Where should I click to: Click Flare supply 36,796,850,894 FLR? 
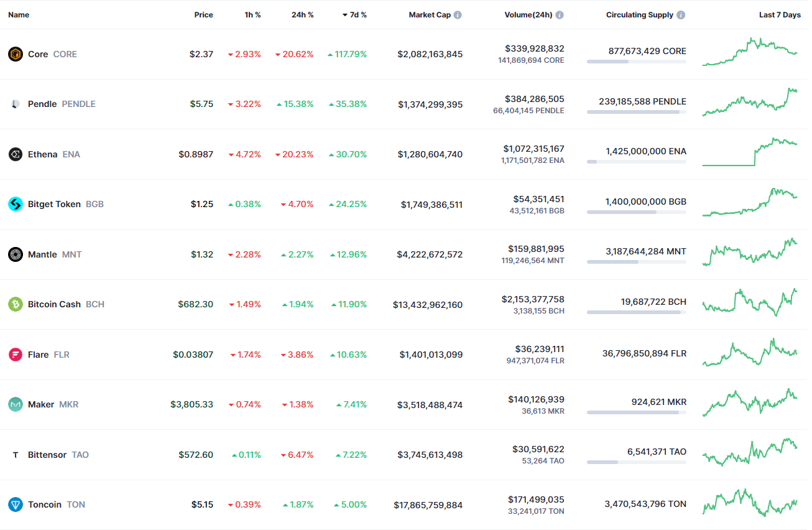644,353
